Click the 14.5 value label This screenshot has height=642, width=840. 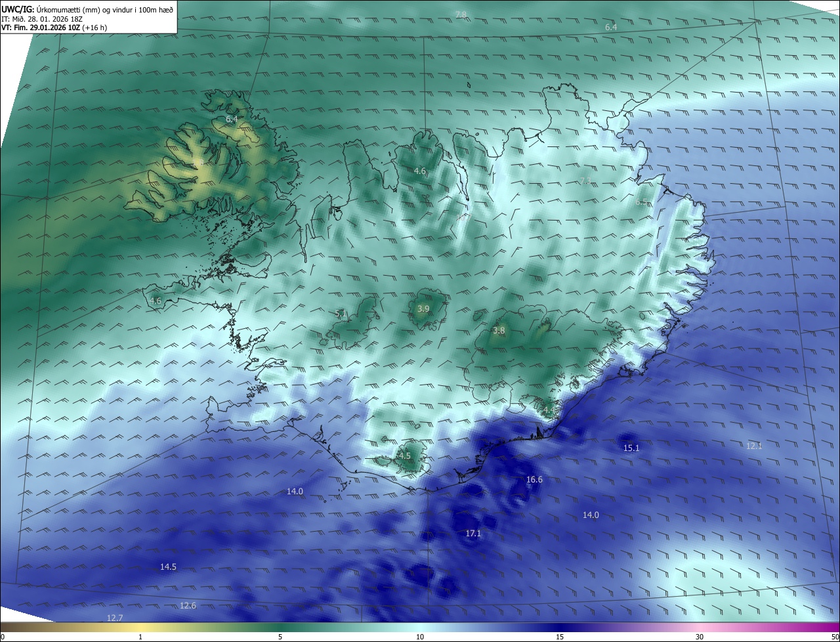click(168, 567)
